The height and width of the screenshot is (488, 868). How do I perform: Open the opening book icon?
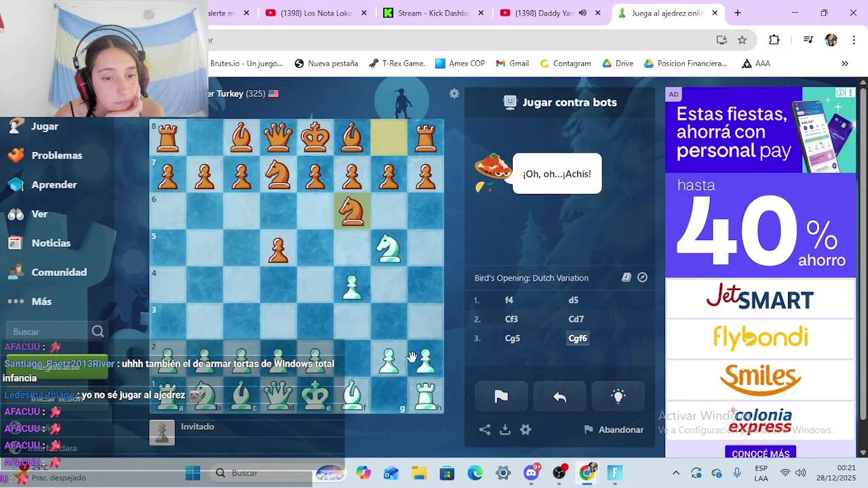pos(627,278)
